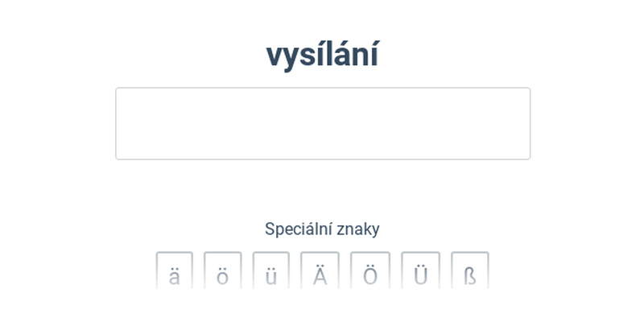Screen dimensions: 644x322
Task: Select the u-umlaut lowercase key
Action: pos(270,272)
